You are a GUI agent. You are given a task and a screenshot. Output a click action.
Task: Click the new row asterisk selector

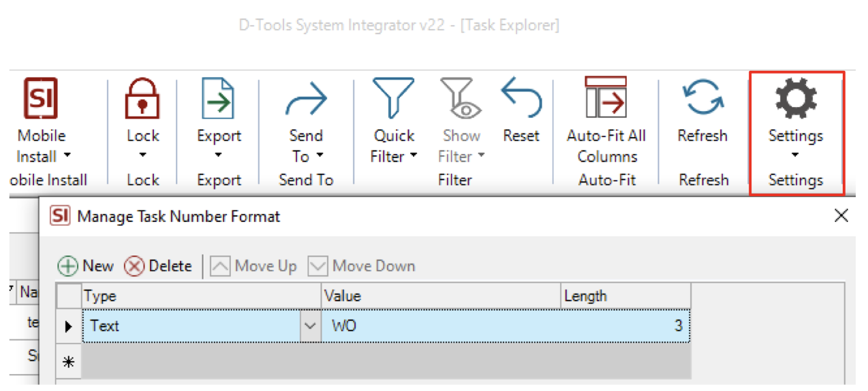68,362
